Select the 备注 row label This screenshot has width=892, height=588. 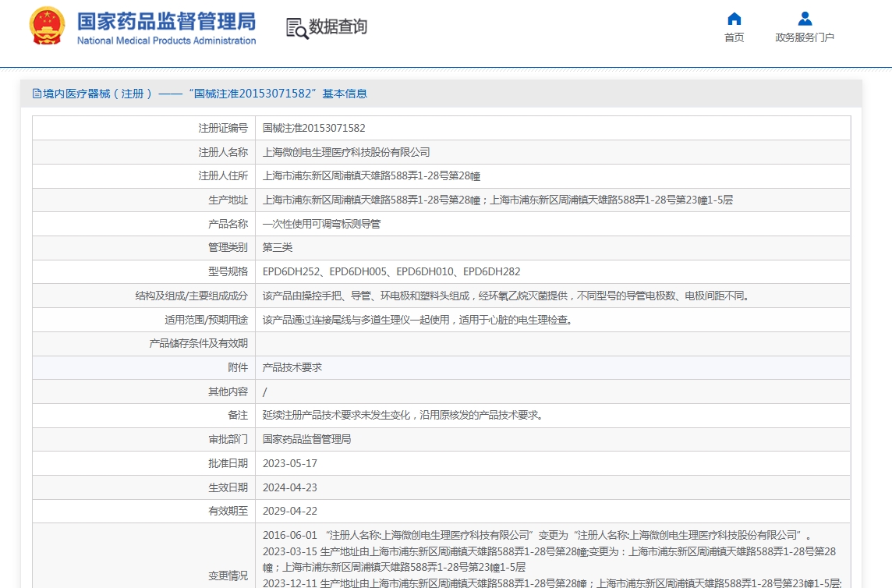click(238, 416)
